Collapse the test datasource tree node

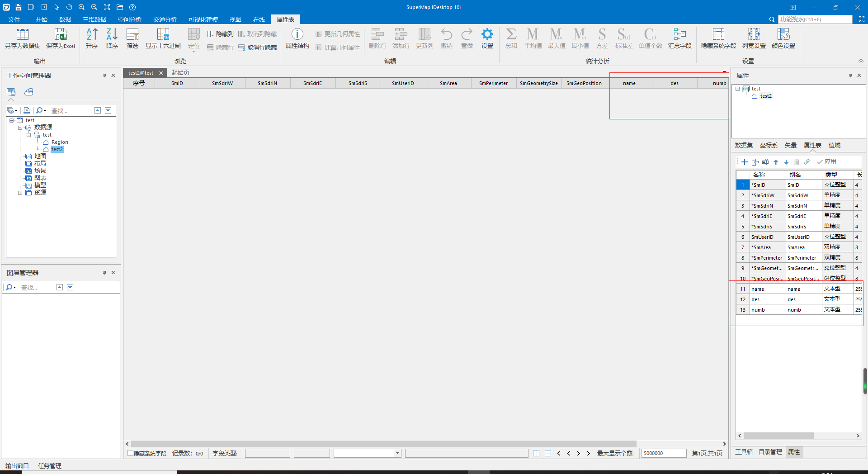tap(28, 135)
